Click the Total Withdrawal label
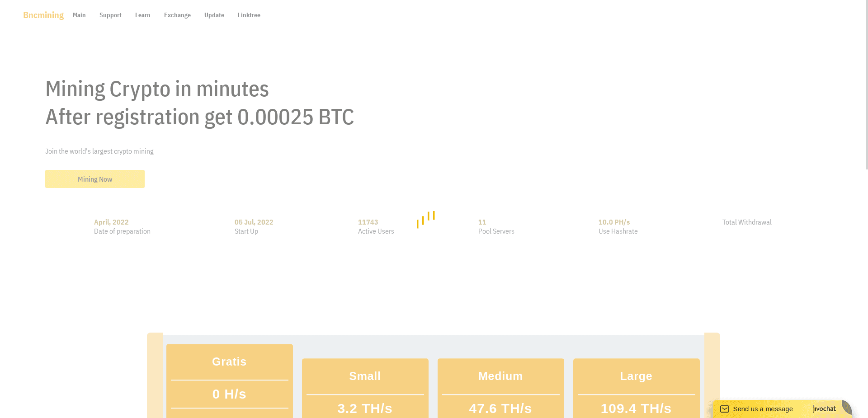This screenshot has width=868, height=418. tap(747, 222)
